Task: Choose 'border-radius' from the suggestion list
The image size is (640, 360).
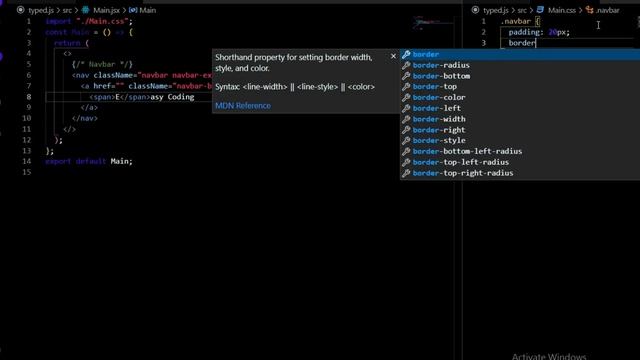Action: pyautogui.click(x=520, y=65)
